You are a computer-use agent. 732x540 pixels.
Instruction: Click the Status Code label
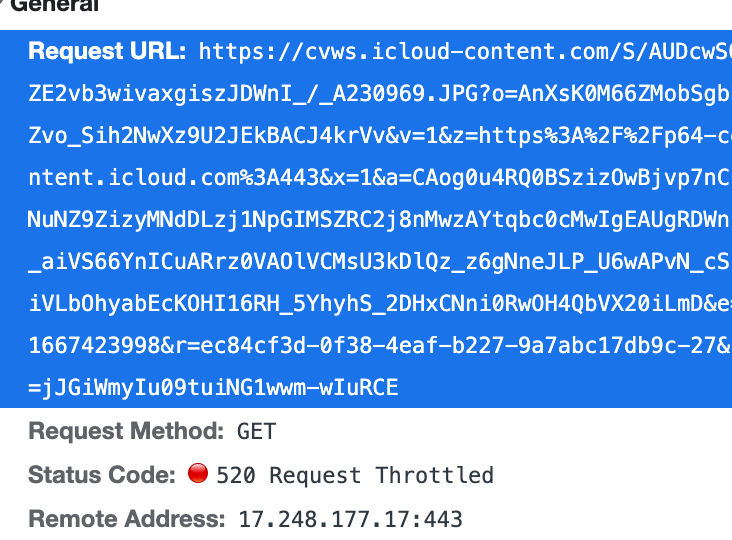[102, 475]
